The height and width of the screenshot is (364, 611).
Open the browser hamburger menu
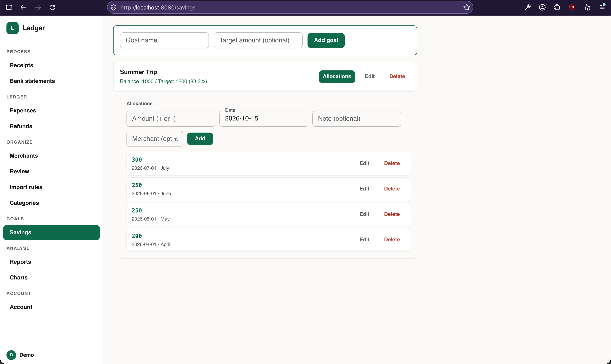[x=602, y=7]
